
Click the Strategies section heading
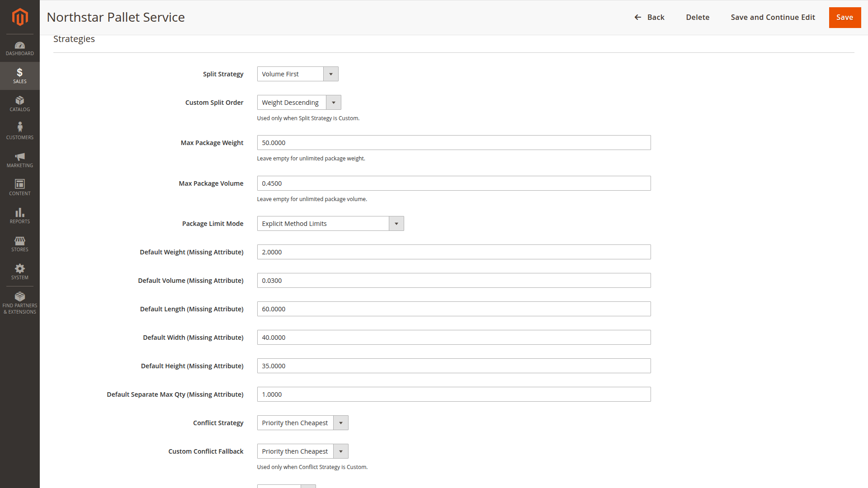(74, 39)
